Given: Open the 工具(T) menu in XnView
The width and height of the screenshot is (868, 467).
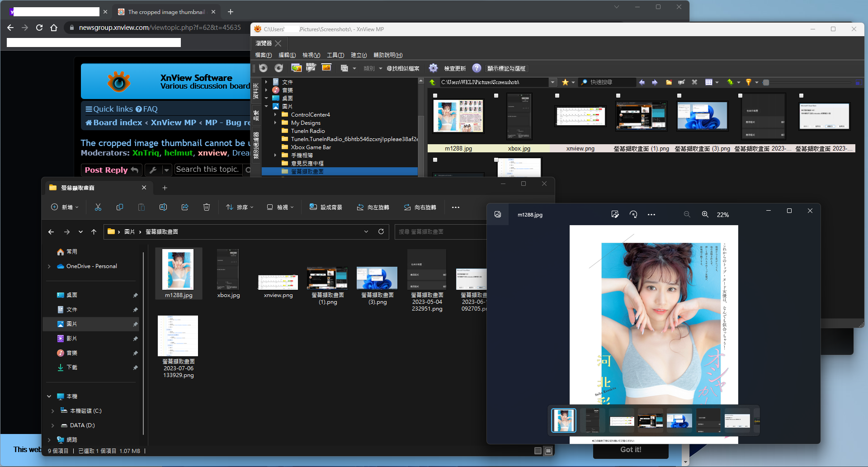Looking at the screenshot, I should coord(335,55).
